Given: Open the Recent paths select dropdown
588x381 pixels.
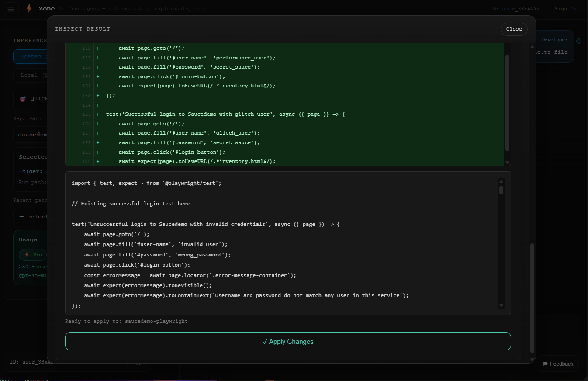Looking at the screenshot, I should tap(31, 217).
